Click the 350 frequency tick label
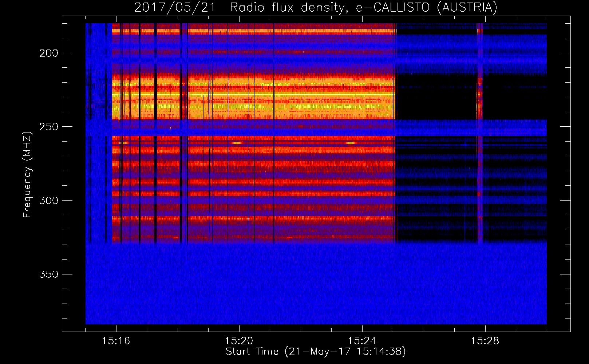 pos(49,274)
